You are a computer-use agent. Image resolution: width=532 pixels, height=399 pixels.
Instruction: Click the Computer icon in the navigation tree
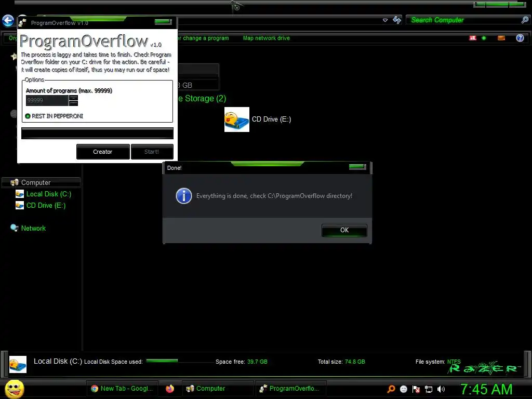[x=14, y=182]
